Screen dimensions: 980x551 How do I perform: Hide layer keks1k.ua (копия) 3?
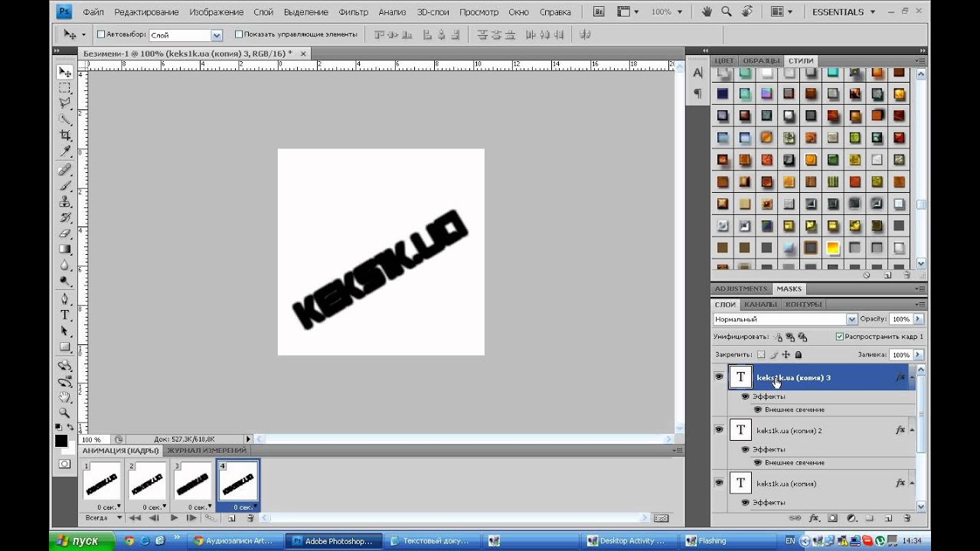click(719, 377)
